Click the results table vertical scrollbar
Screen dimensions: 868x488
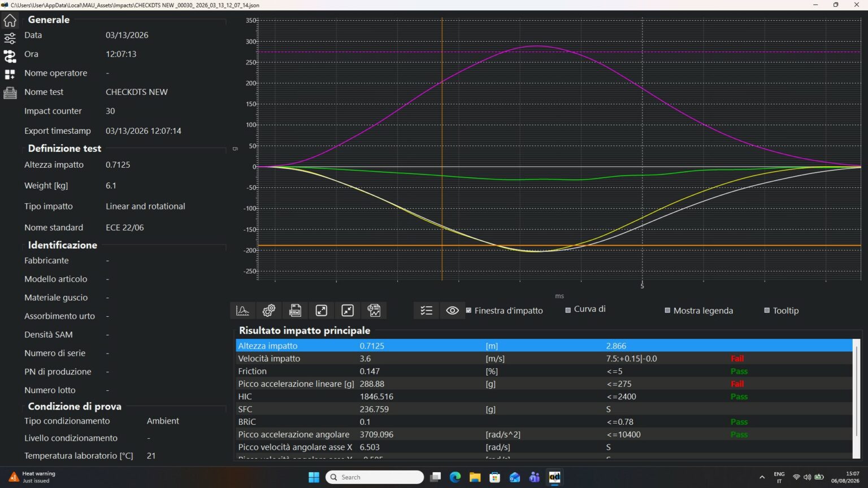point(856,391)
